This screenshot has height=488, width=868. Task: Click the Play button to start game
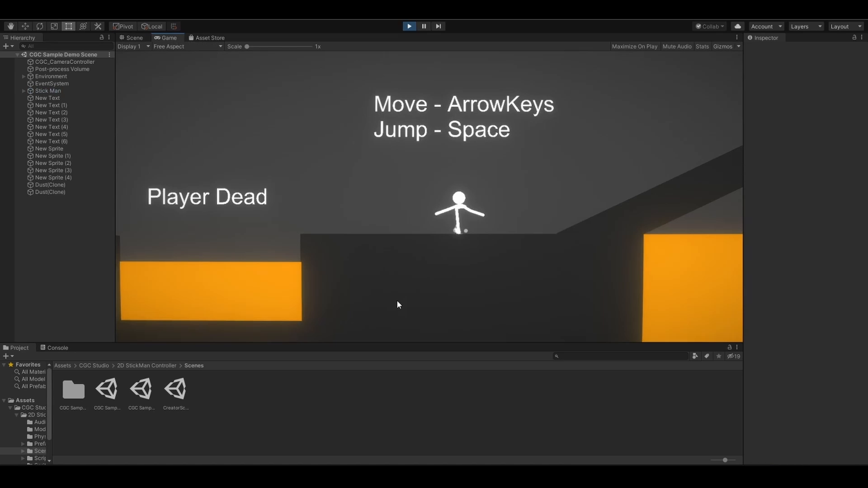[x=409, y=26]
